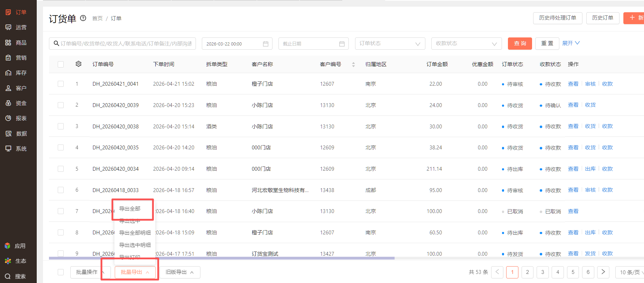644x283 pixels.
Task: Choose 导出全部 from the export menu
Action: tap(130, 209)
